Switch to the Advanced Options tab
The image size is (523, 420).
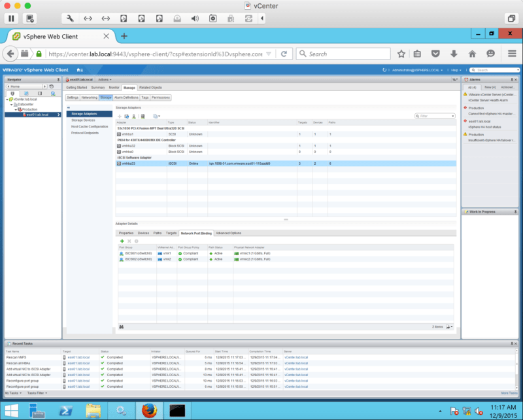pyautogui.click(x=229, y=233)
